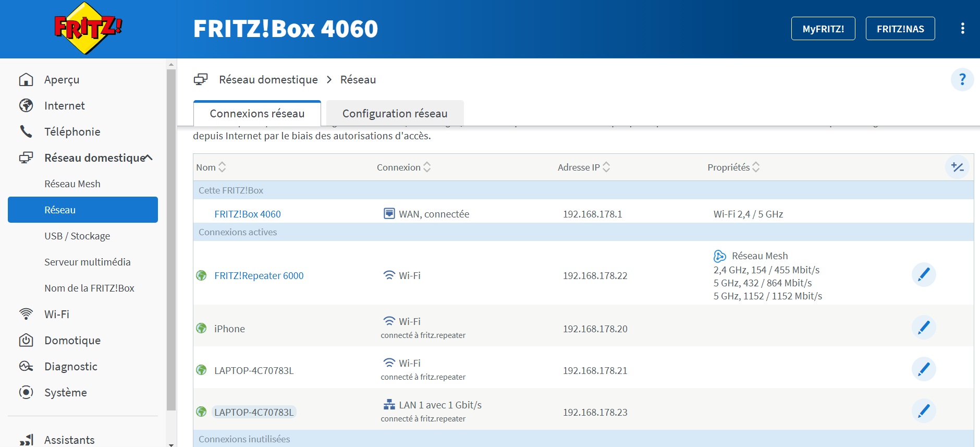Click Wi-Fi signal icon in iPhone row
This screenshot has height=447, width=980.
coord(389,321)
